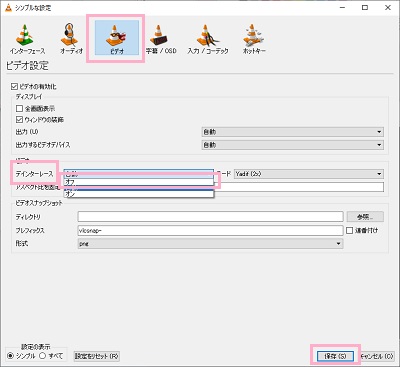Image resolution: width=400 pixels, height=367 pixels.
Task: Minimize the preferences window
Action: pos(343,8)
